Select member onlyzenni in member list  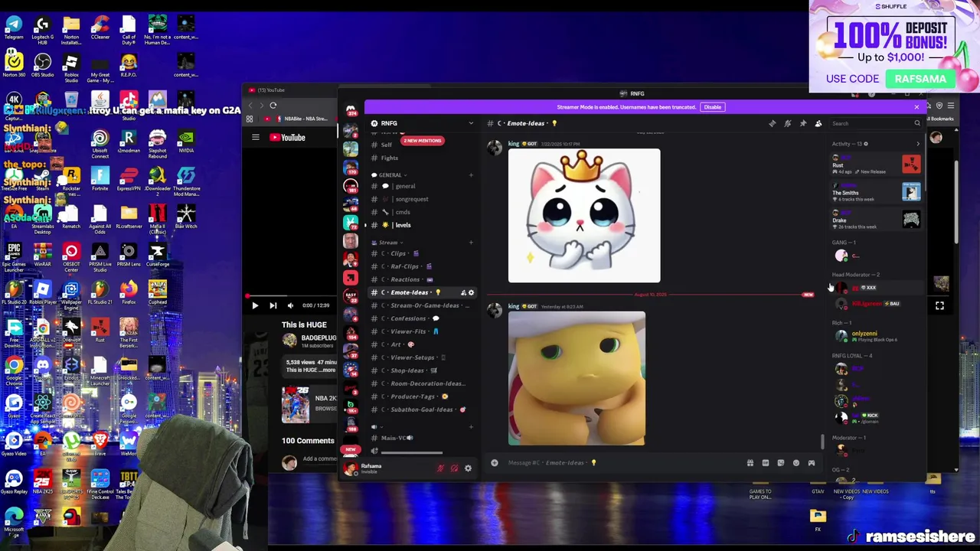[x=876, y=336]
